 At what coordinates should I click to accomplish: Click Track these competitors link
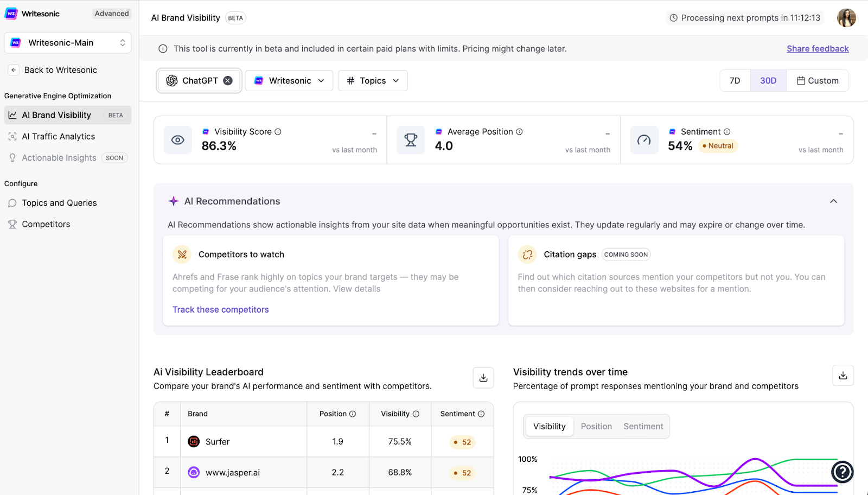coord(221,310)
